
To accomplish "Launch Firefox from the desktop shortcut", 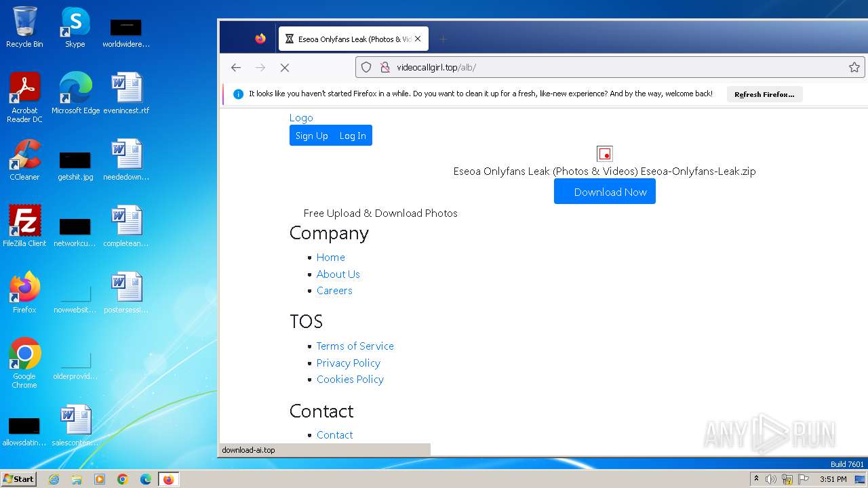I will tap(24, 293).
